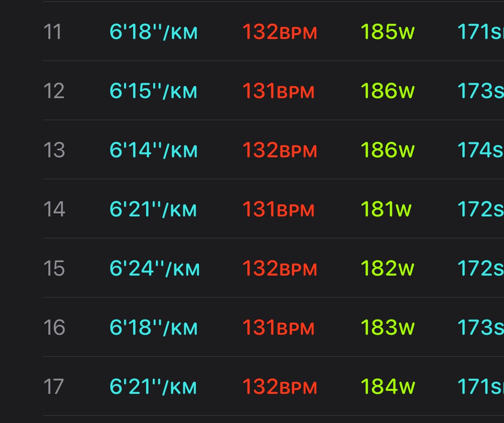The width and height of the screenshot is (504, 423).
Task: Tap 132BPM heart rate in split 13
Action: point(280,150)
